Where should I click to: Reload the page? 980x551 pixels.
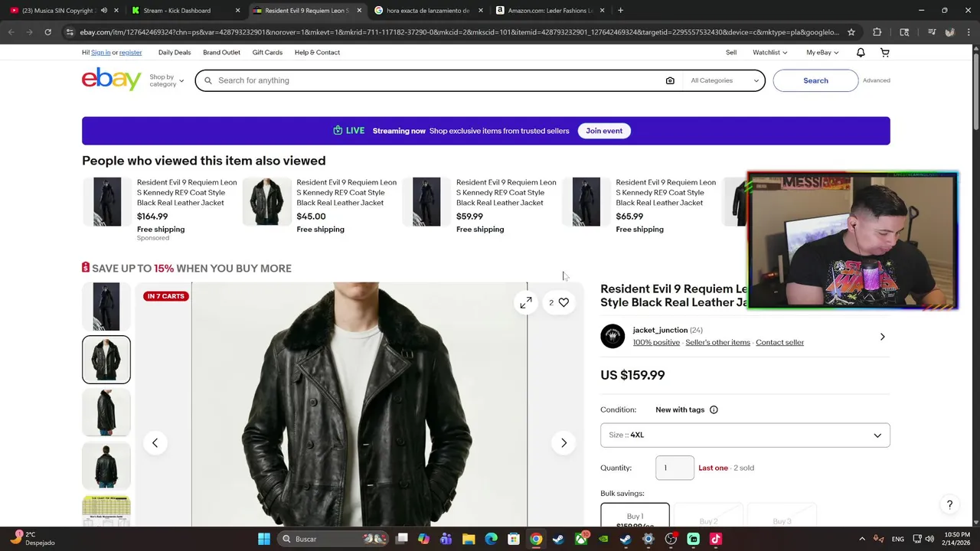click(x=47, y=32)
